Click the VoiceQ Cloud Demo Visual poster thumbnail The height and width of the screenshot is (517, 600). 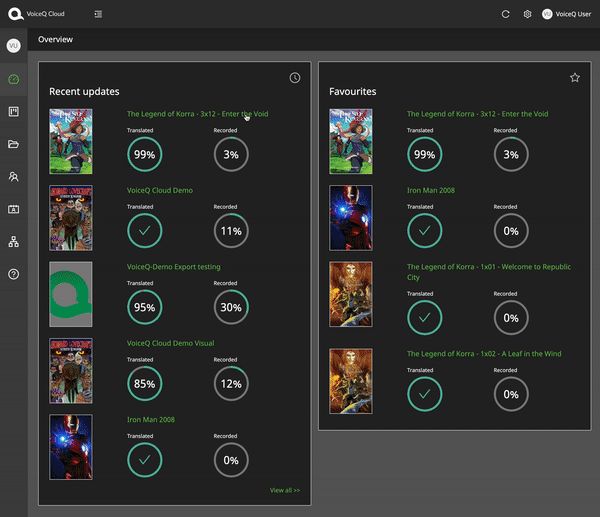[x=71, y=371]
